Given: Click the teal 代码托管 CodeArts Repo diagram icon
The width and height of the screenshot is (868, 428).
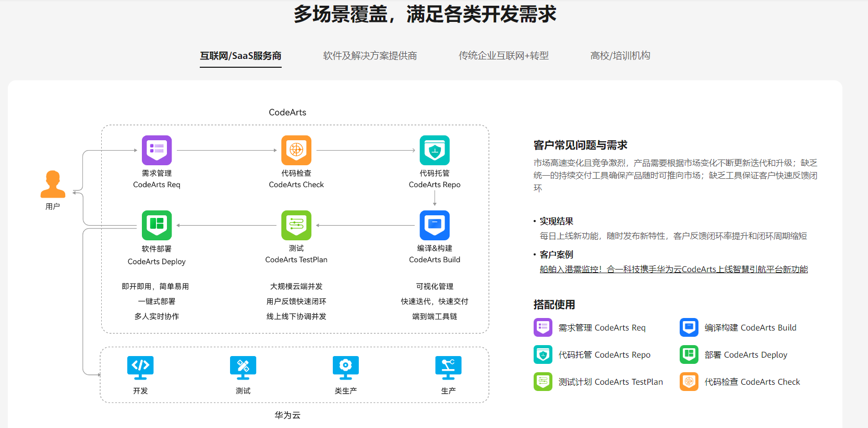Looking at the screenshot, I should coord(435,150).
